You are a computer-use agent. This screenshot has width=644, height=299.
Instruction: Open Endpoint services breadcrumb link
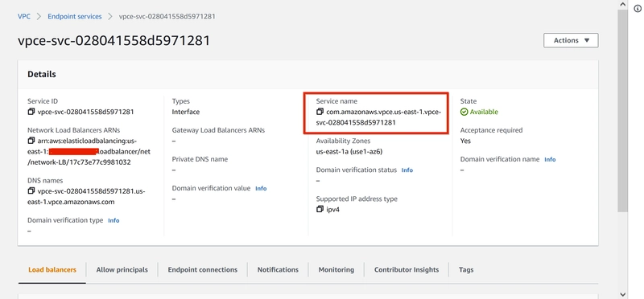(75, 16)
